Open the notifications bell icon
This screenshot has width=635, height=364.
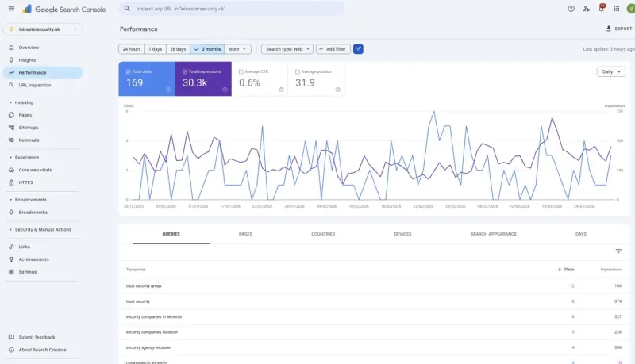pyautogui.click(x=601, y=9)
